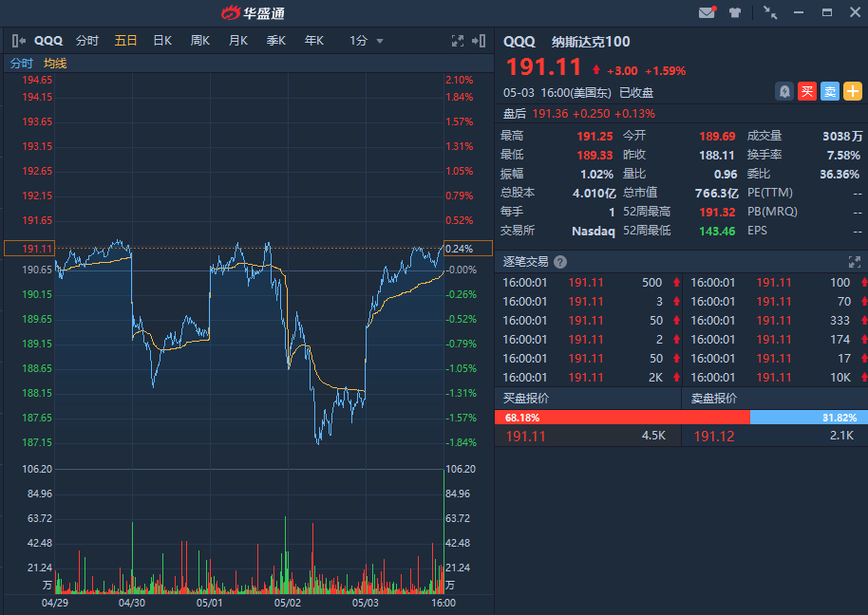Viewport: 868px width, 615px height.
Task: Click the 委比 value 36.36%
Action: coord(840,175)
